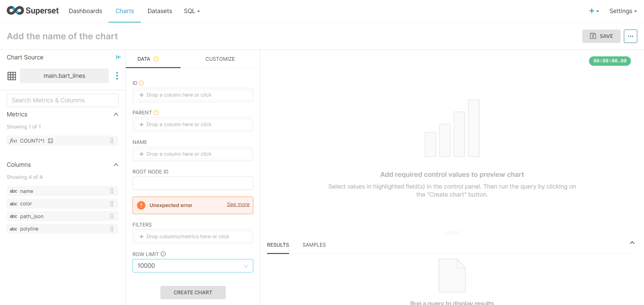Click the results panel resize handle
Viewport: 644px width, 305px height.
point(452,233)
